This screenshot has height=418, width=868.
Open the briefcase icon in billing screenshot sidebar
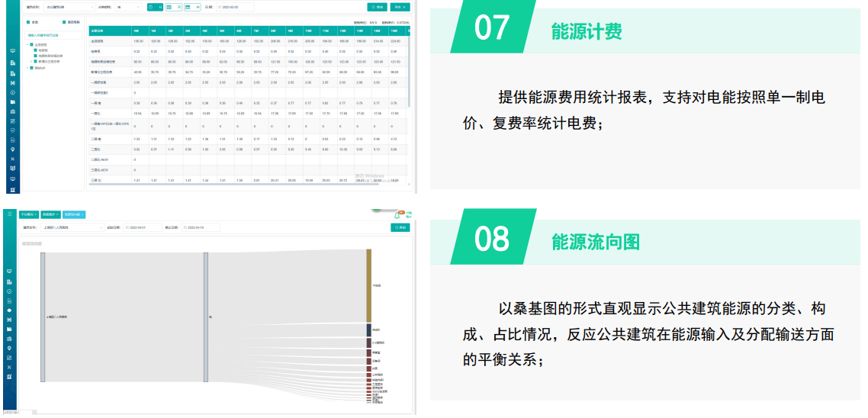[13, 111]
